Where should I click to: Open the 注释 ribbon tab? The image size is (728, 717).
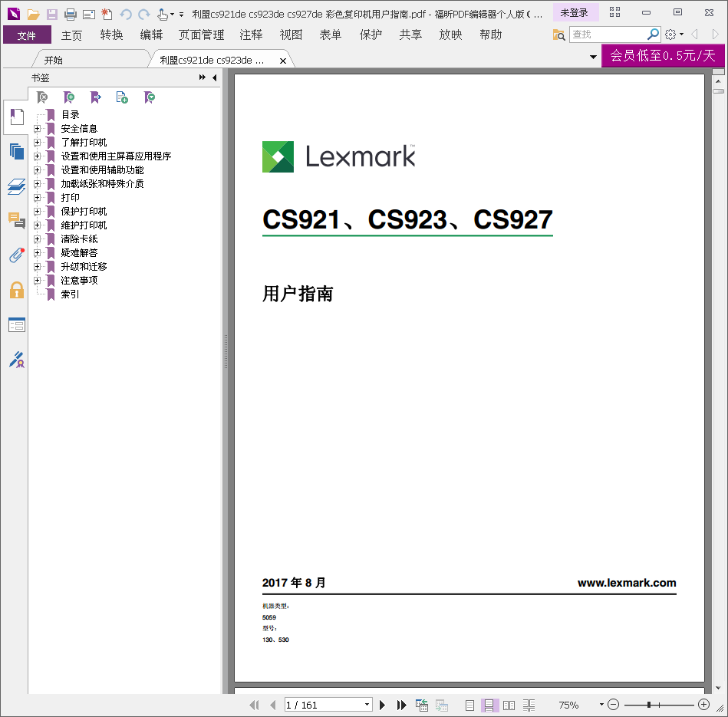click(251, 35)
